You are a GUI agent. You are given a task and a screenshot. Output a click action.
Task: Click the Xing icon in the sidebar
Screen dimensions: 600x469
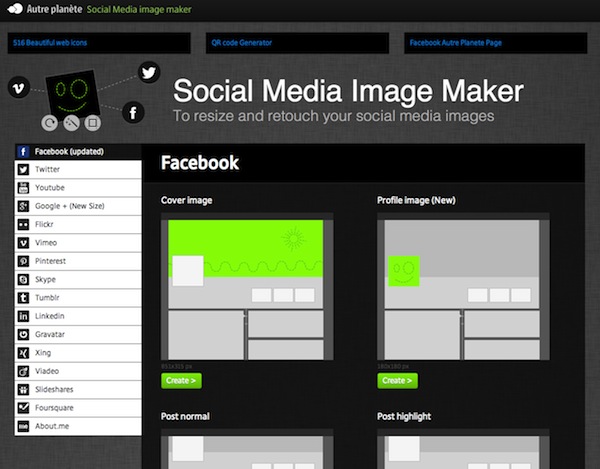point(23,353)
